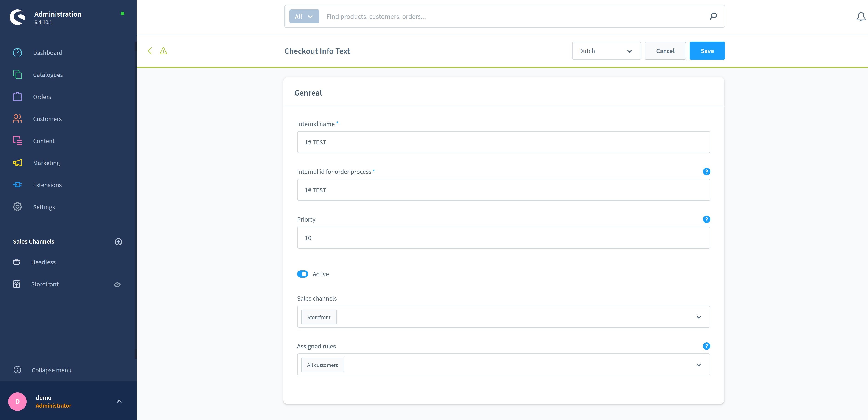Open Dashboard menu item
Screen dimensions: 868x420
click(48, 53)
